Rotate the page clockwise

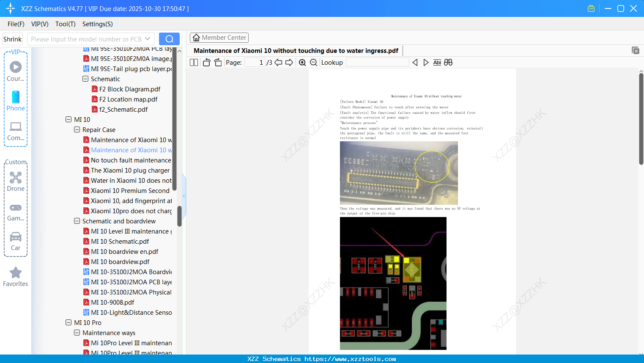[218, 63]
